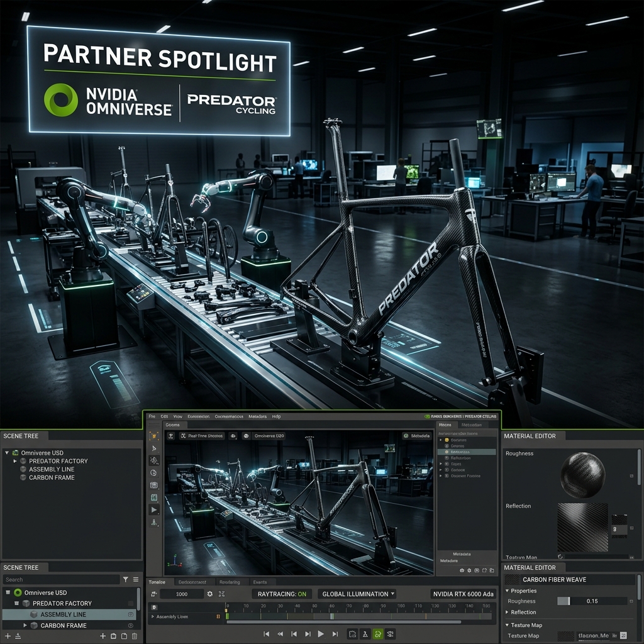Click the small icon at the timeline track header
The image size is (644, 644).
coord(153,608)
